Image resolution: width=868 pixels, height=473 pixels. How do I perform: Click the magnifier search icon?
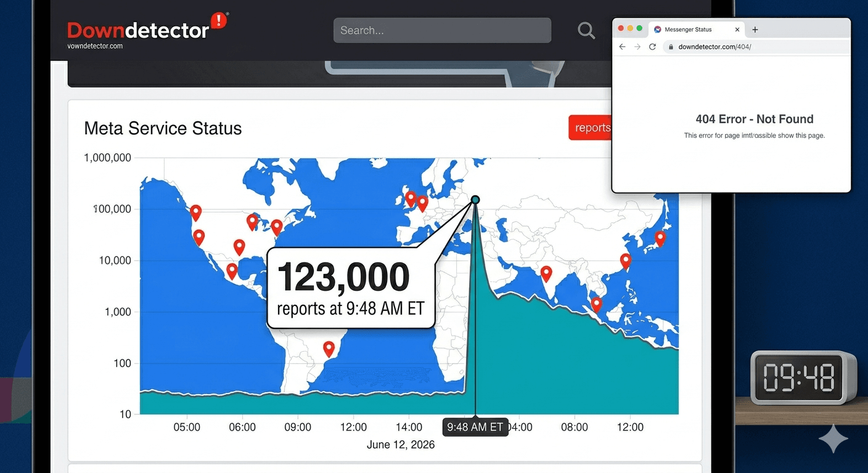[586, 30]
